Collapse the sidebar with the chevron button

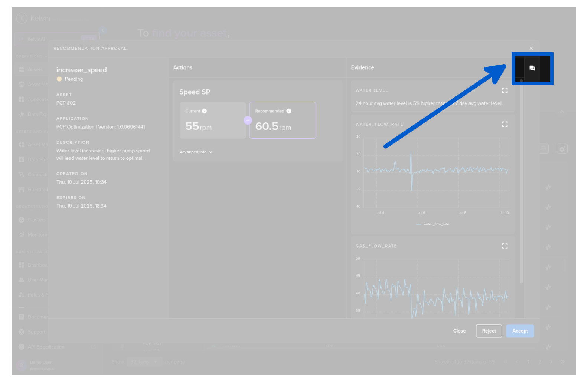(x=103, y=30)
